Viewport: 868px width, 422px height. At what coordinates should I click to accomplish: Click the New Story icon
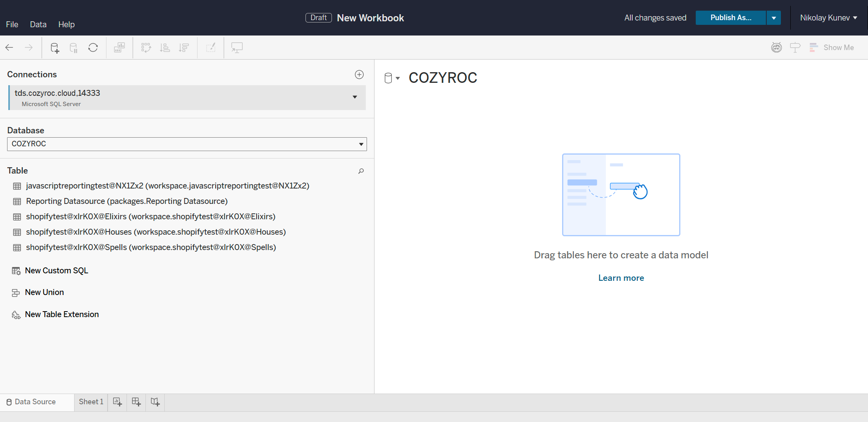(x=155, y=402)
